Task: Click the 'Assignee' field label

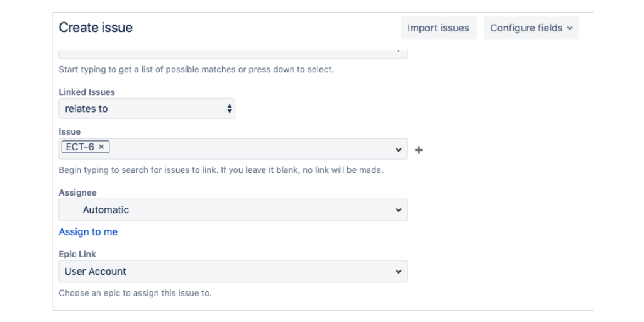Action: coord(77,193)
